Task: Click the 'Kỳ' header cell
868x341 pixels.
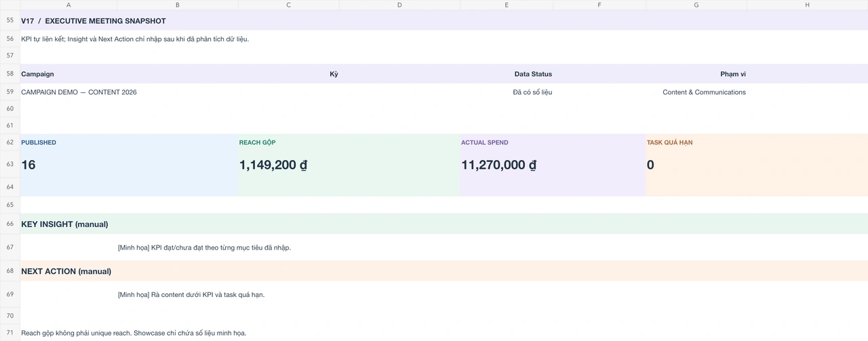Action: tap(334, 74)
